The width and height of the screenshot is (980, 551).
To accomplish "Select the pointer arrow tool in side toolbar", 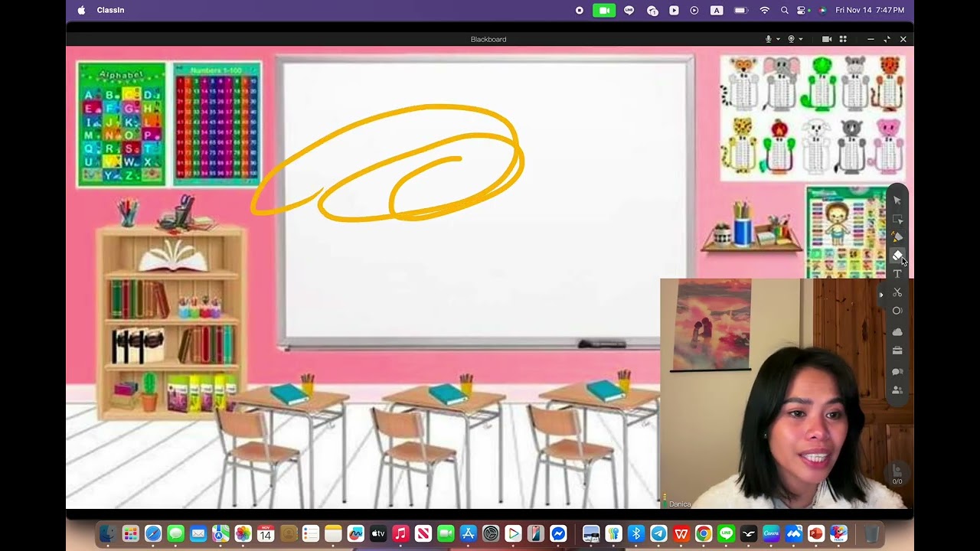I will tap(897, 201).
